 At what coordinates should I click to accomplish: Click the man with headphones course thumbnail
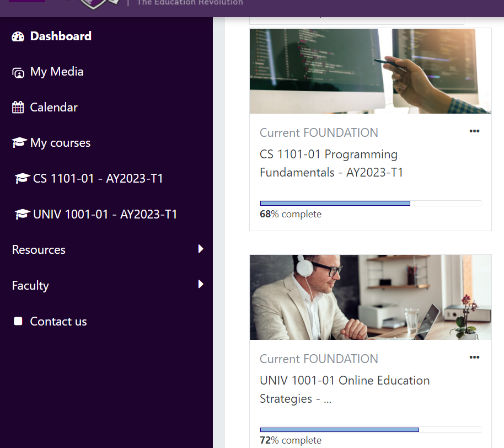371,297
